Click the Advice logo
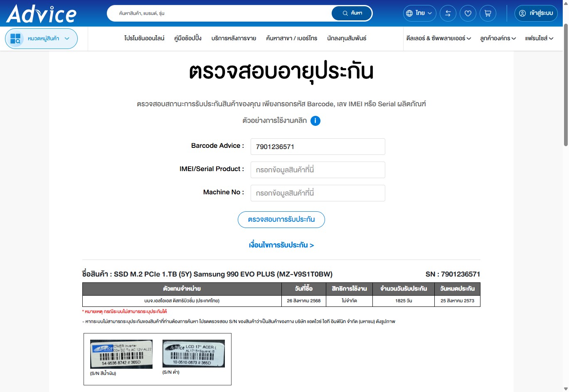This screenshot has height=392, width=569. click(41, 14)
